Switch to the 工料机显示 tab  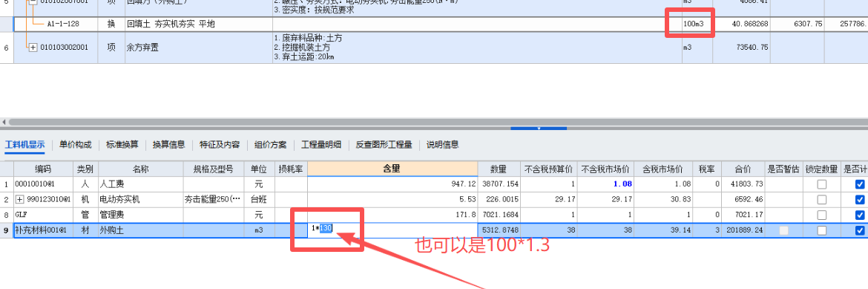pos(25,145)
